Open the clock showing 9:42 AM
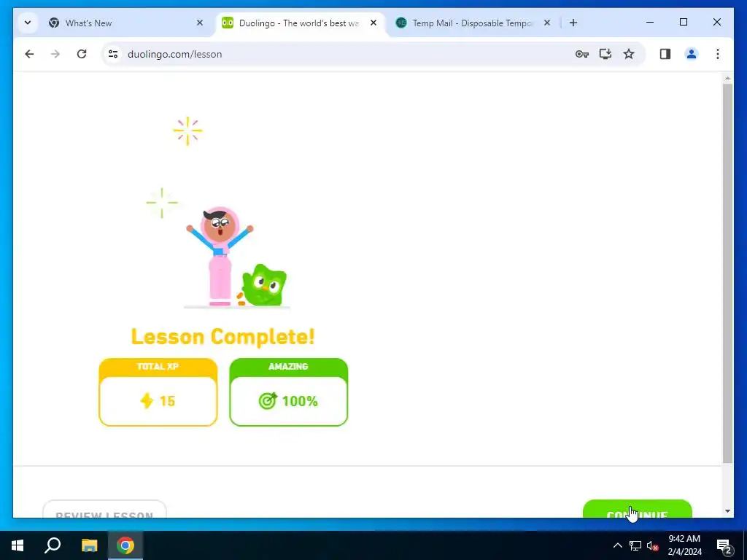Image resolution: width=747 pixels, height=560 pixels. click(x=684, y=545)
